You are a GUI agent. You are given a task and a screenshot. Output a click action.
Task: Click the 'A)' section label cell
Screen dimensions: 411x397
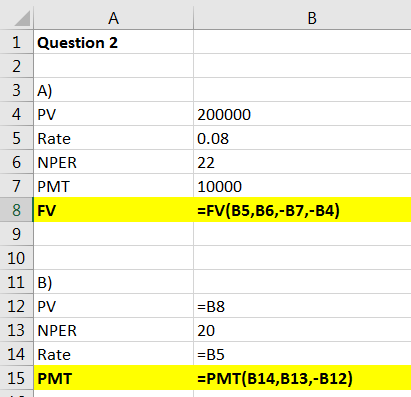(113, 90)
